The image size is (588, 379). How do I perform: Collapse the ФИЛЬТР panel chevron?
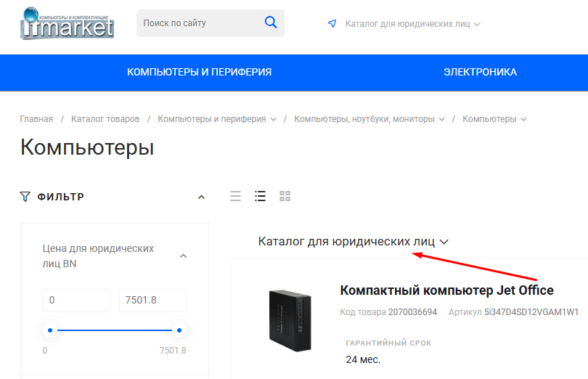(x=202, y=197)
